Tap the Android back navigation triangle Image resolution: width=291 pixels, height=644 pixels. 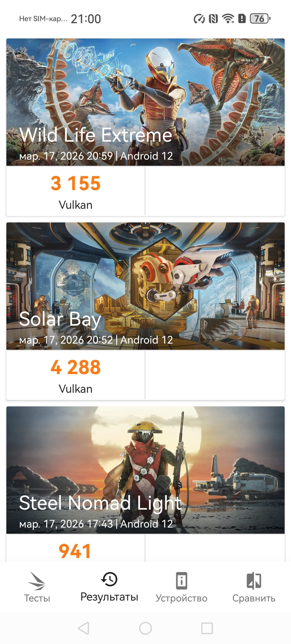tap(83, 628)
